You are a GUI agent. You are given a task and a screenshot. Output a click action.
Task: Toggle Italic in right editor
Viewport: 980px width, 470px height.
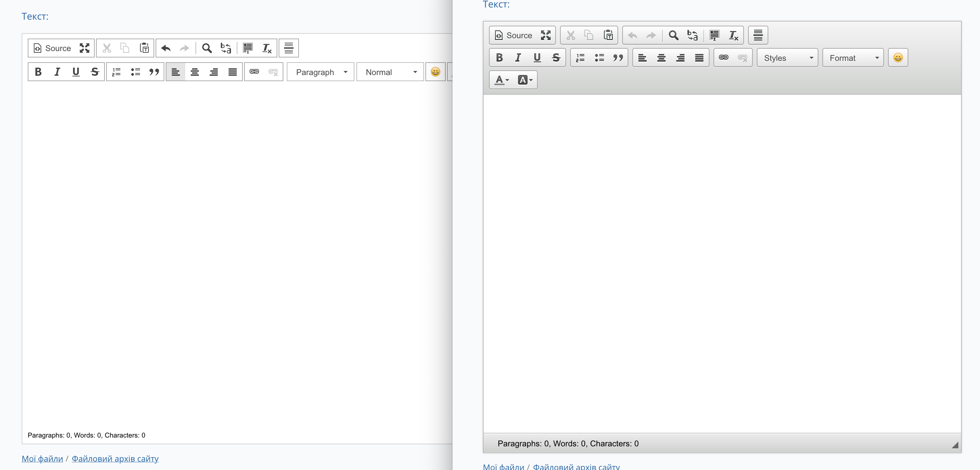(x=518, y=58)
